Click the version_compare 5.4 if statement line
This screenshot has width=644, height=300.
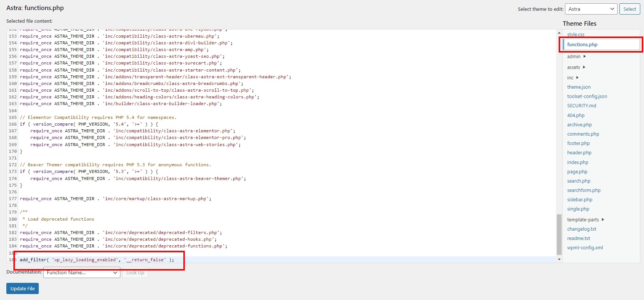click(x=89, y=124)
